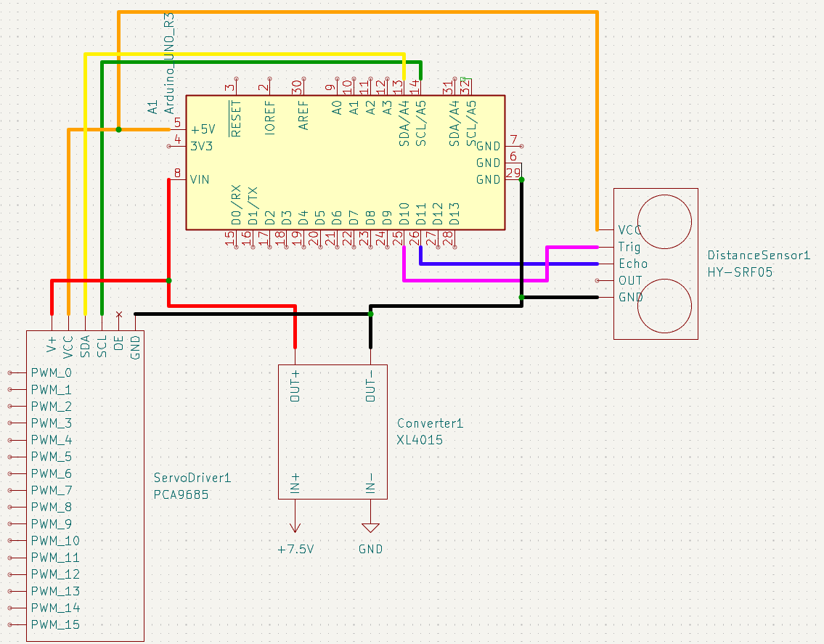Click the +7.5V power symbol label

point(295,550)
